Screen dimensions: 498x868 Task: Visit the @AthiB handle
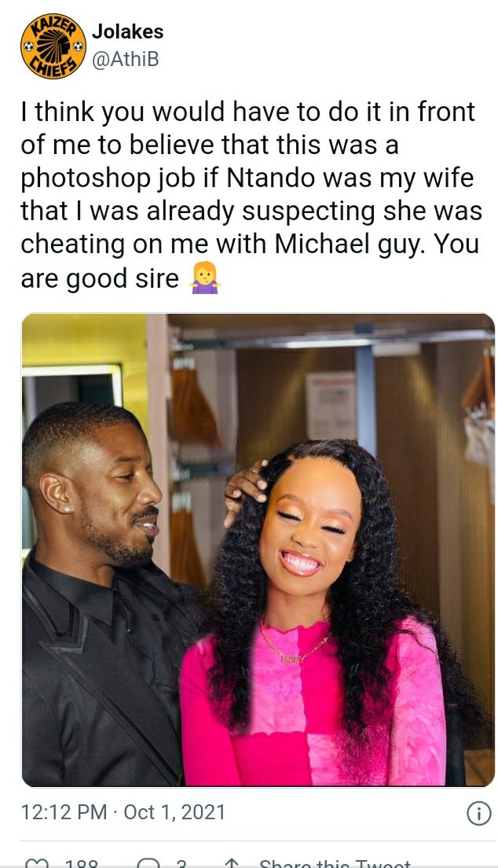(126, 59)
